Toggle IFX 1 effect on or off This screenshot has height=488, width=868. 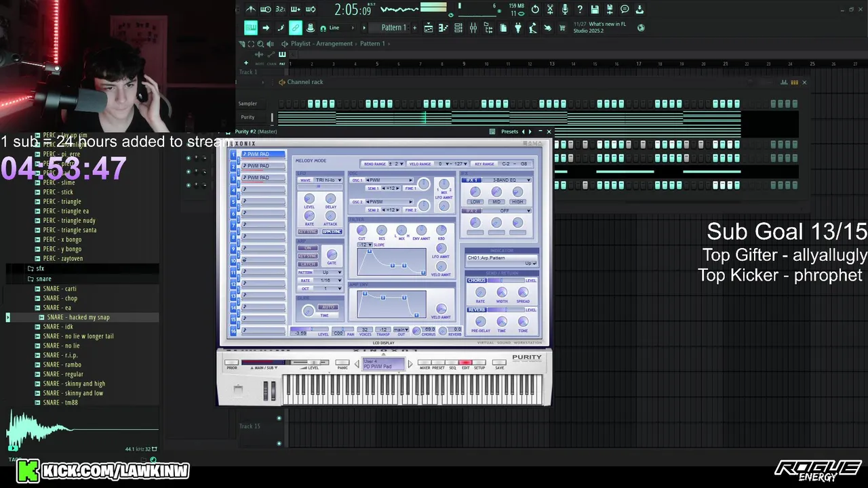471,180
